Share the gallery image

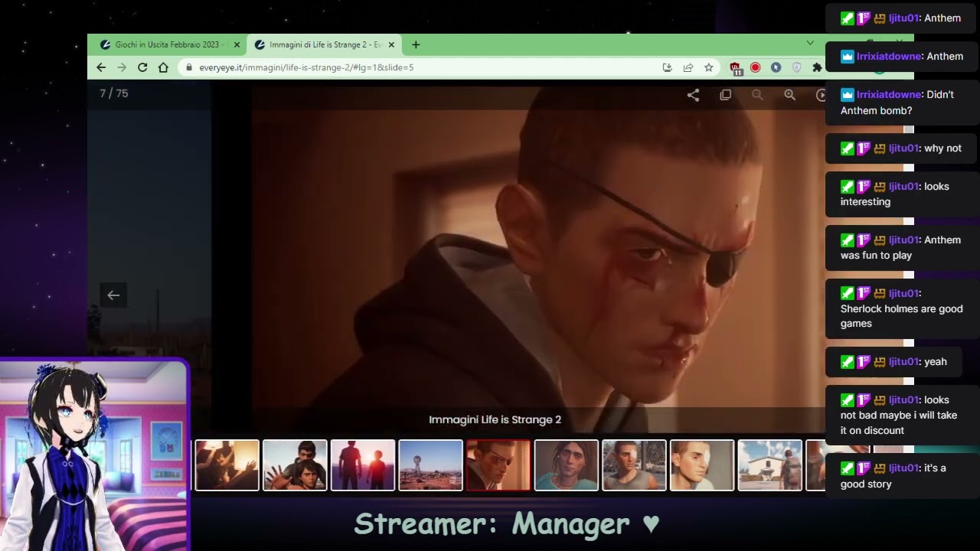tap(693, 95)
